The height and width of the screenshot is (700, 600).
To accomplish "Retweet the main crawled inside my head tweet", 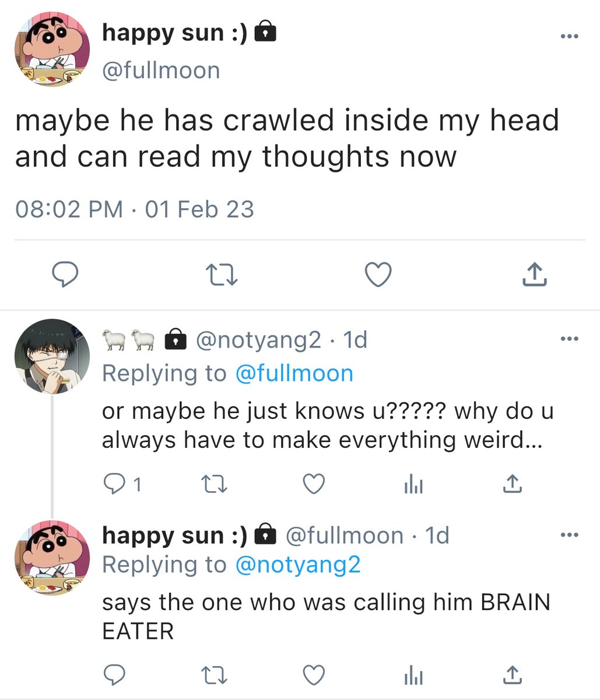I will pyautogui.click(x=223, y=274).
